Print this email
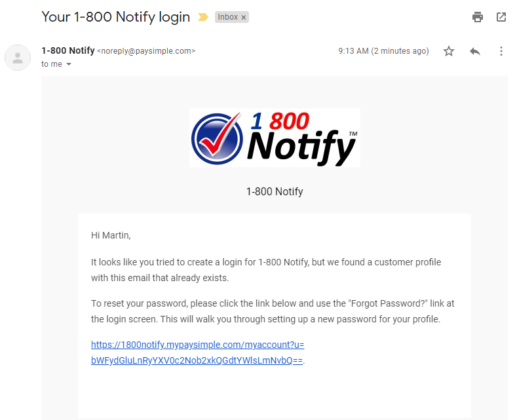This screenshot has height=420, width=517. coord(478,17)
